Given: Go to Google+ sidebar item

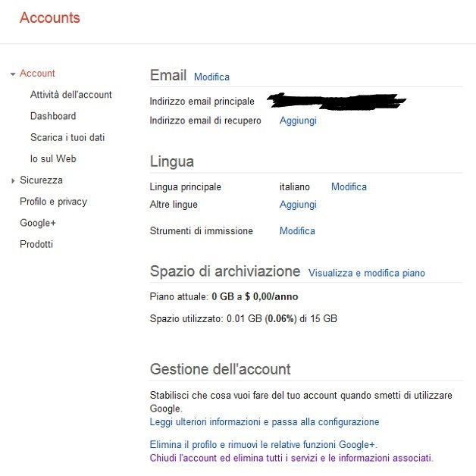Looking at the screenshot, I should 38,223.
